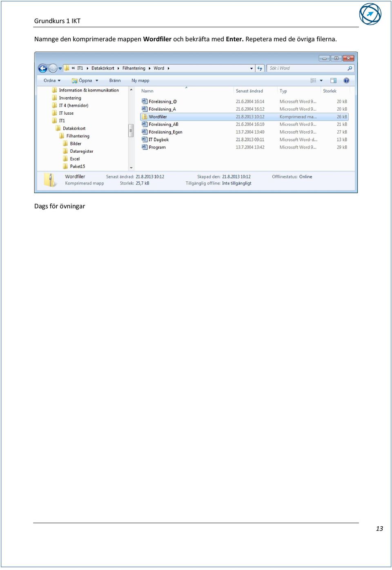Viewport: 392px width, 570px height.
Task: Expand the arrow after Word in breadcrumb
Action: point(168,68)
